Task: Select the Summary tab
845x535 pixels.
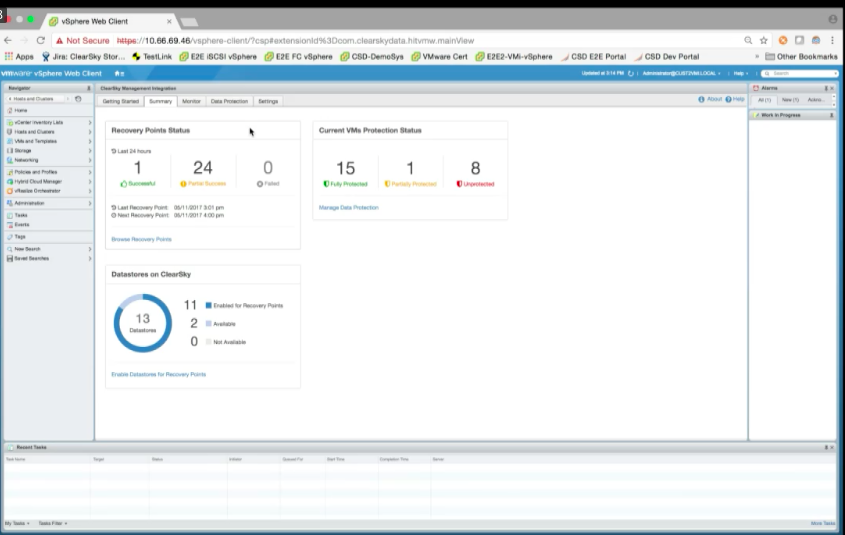Action: click(161, 101)
